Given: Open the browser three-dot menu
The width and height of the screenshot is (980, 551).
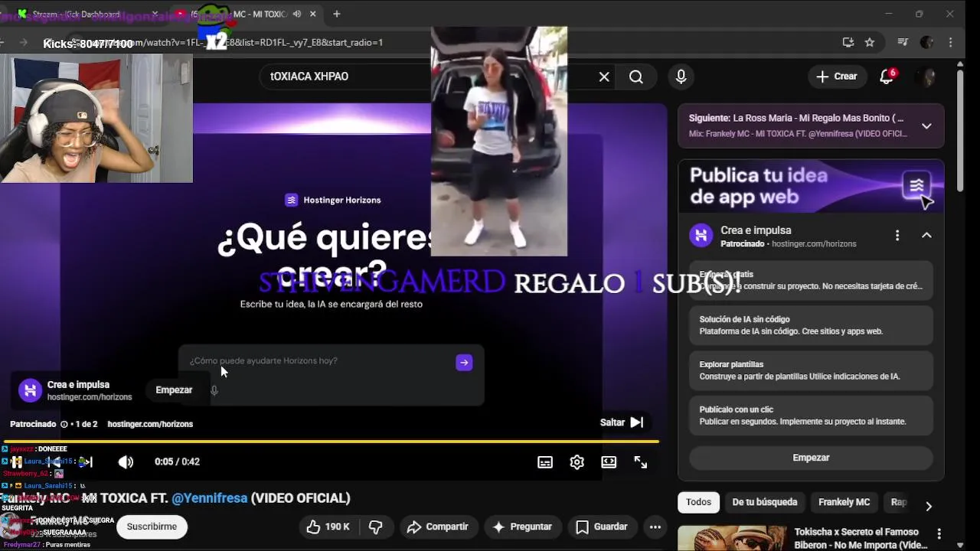Looking at the screenshot, I should pyautogui.click(x=951, y=43).
